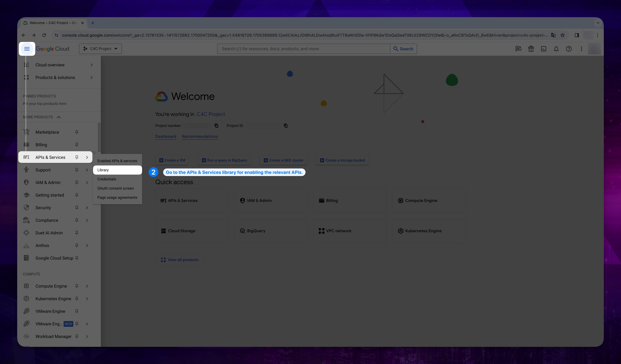Copy the project ID
Image resolution: width=621 pixels, height=364 pixels.
286,126
